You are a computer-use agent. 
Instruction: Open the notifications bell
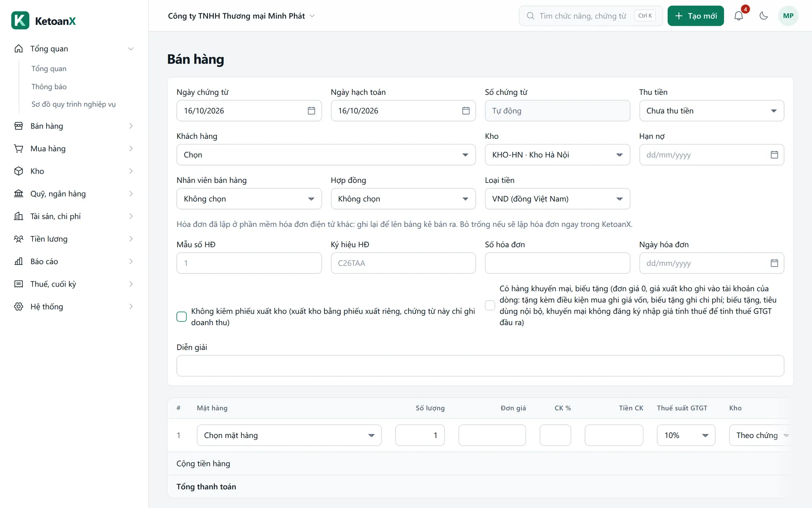click(x=738, y=16)
